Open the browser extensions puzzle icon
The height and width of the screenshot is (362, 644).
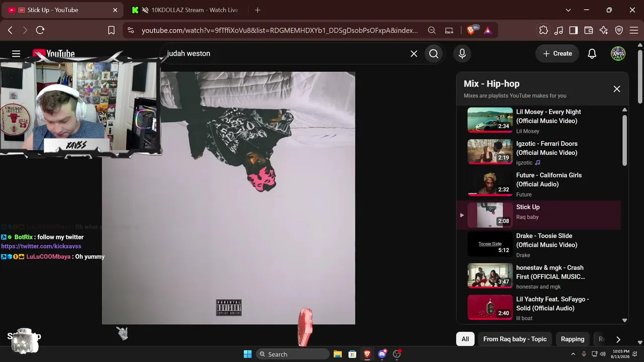543,30
